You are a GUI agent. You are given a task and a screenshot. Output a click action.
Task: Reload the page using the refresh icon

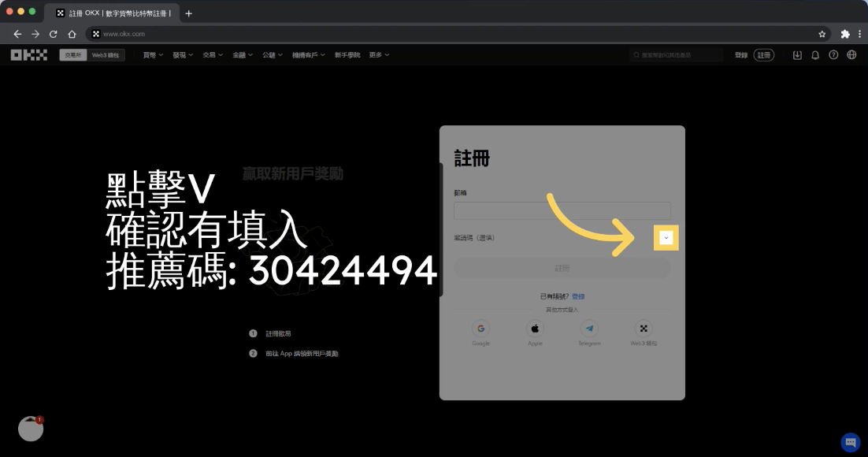(53, 34)
